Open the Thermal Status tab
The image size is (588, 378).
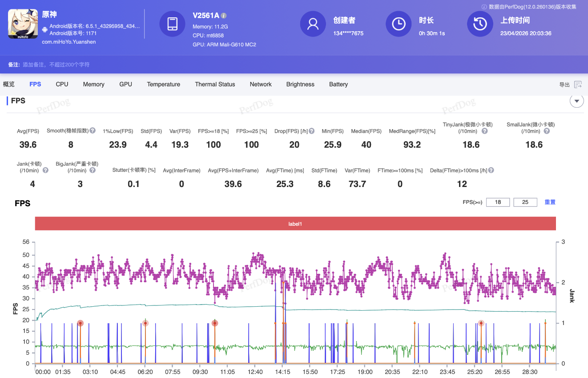tap(215, 84)
